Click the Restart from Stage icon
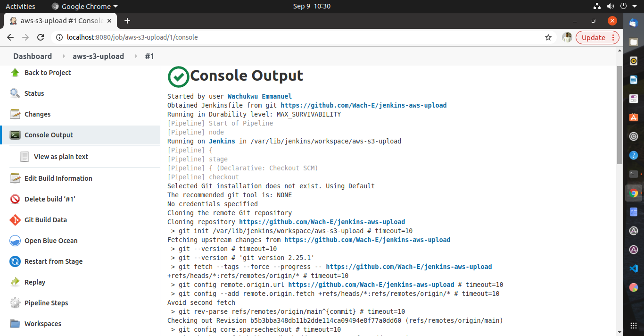Viewport: 644px width, 336px height. pyautogui.click(x=15, y=261)
